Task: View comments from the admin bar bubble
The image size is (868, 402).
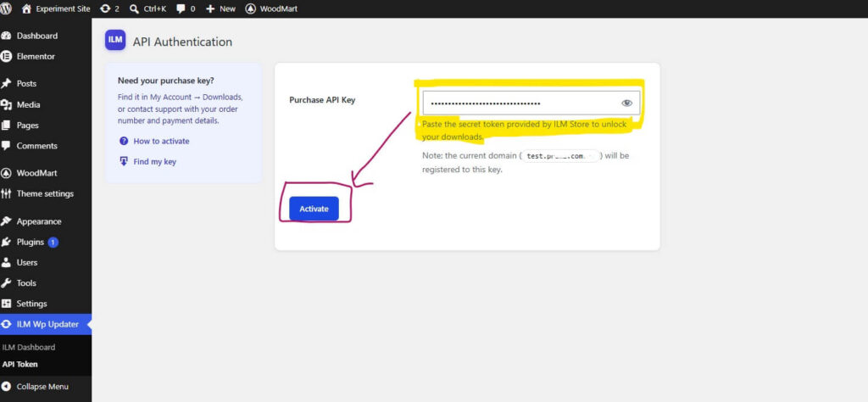Action: point(186,8)
